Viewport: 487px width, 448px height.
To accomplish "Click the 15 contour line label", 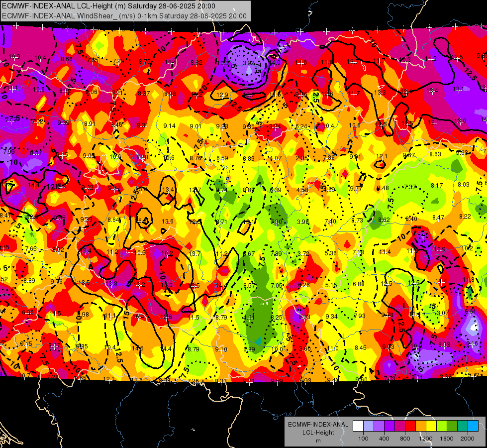I will pyautogui.click(x=126, y=314).
